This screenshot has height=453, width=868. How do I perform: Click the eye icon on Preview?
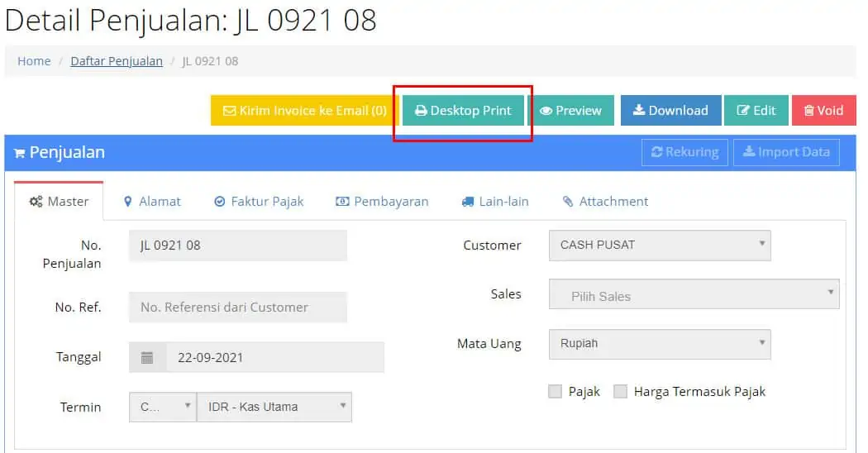point(546,111)
